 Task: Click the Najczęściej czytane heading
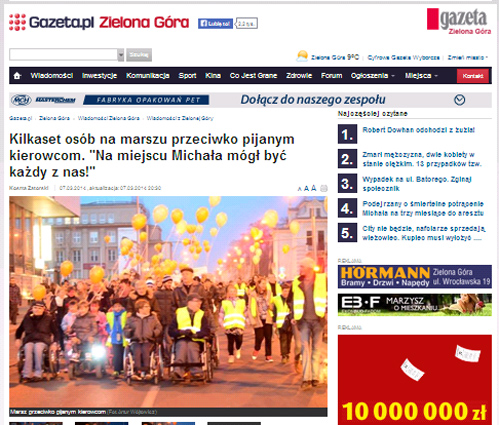pyautogui.click(x=372, y=114)
